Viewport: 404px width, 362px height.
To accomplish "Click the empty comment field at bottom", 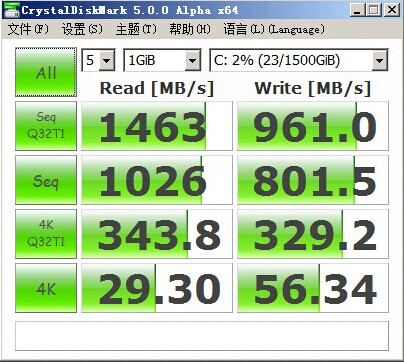I will 202,336.
